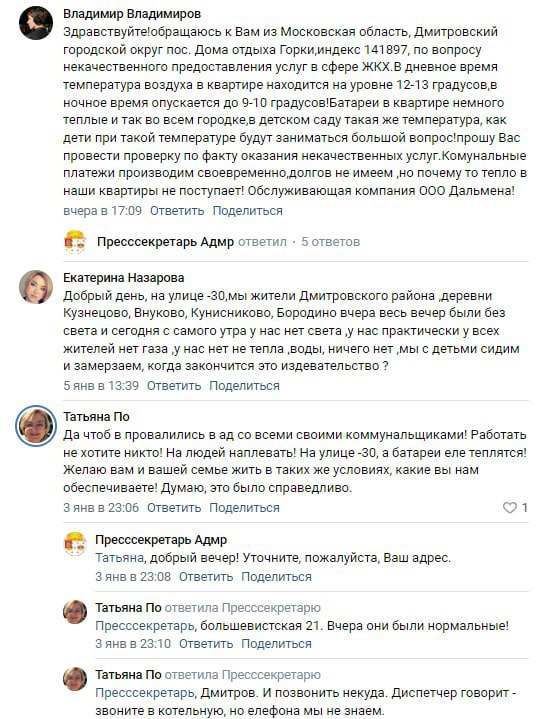
Task: Click Татьяна По avatar on 23:10 reply
Action: click(75, 612)
